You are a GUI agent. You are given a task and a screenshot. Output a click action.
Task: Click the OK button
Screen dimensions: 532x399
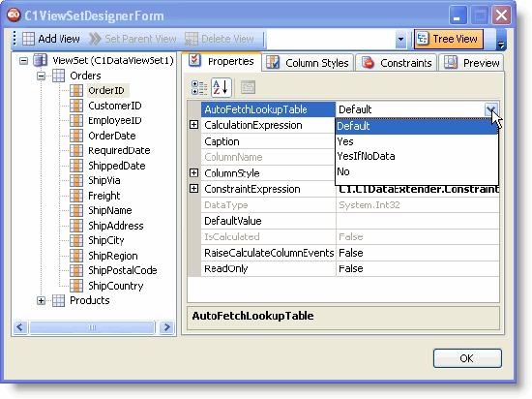[467, 358]
